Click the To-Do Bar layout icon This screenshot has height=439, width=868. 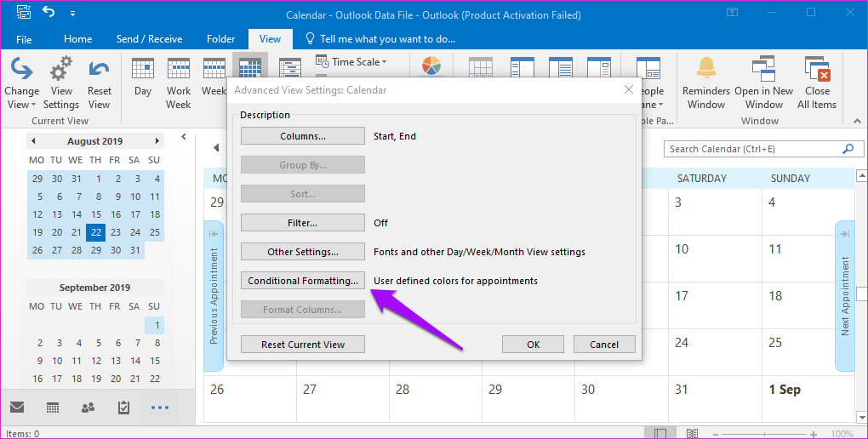(599, 67)
